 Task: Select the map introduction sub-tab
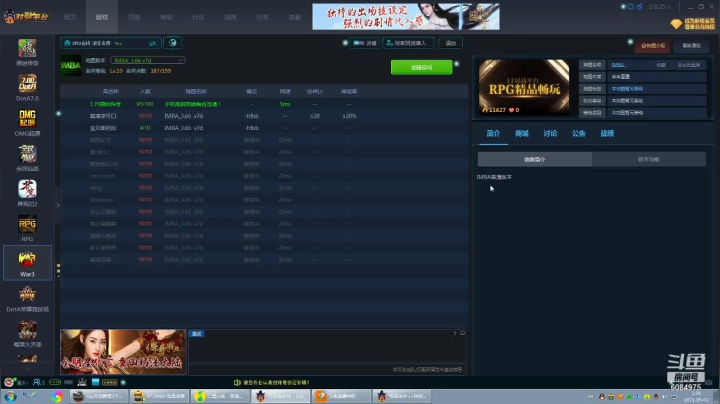point(534,159)
